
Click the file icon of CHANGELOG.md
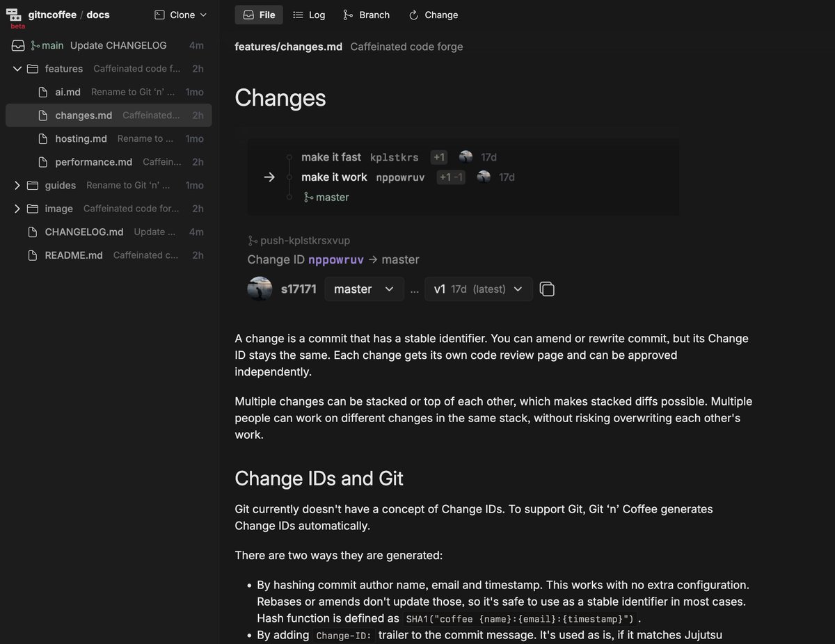(x=32, y=232)
